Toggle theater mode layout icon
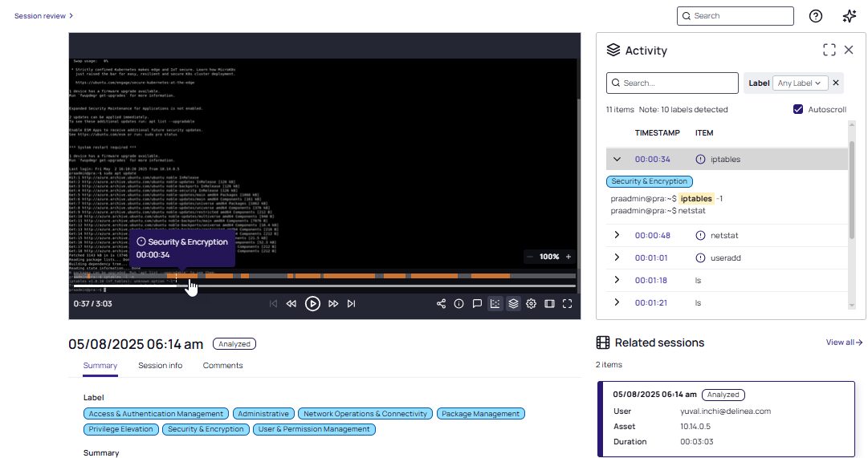 pyautogui.click(x=549, y=304)
